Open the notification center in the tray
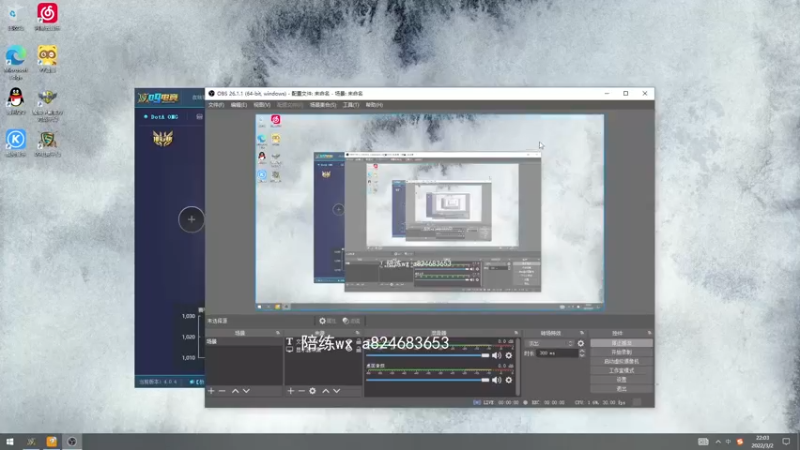Screen dimensions: 800x450 [x=786, y=442]
